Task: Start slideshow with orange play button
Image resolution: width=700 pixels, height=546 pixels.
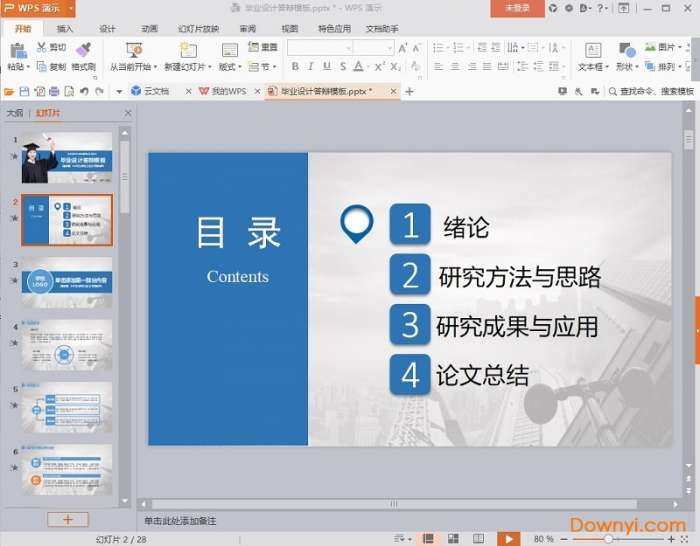Action: tap(508, 539)
